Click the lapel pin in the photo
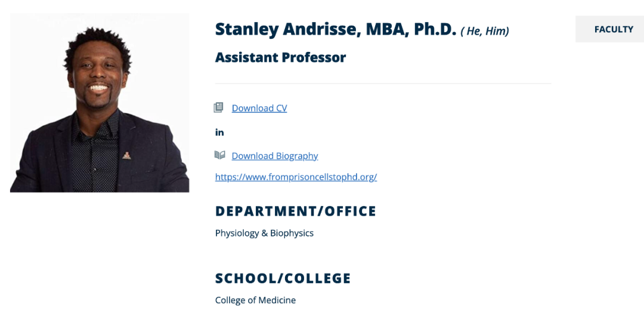Viewport: 644px width, 323px height. coord(126,156)
